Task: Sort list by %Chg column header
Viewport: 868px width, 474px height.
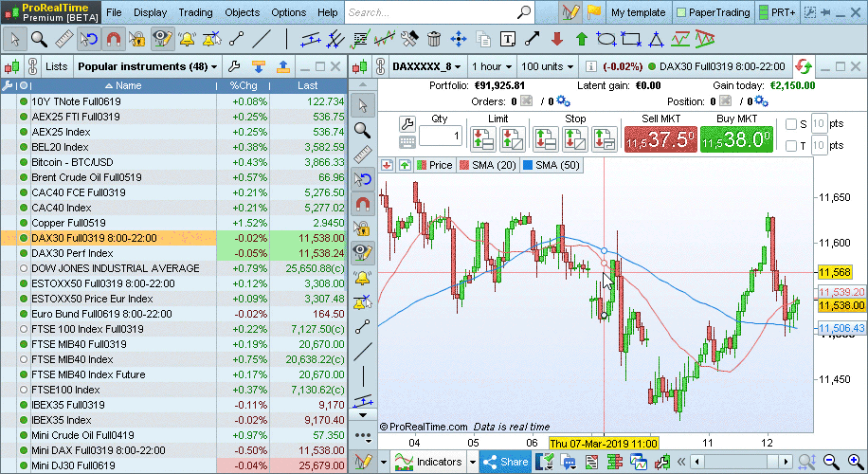Action: tap(243, 86)
